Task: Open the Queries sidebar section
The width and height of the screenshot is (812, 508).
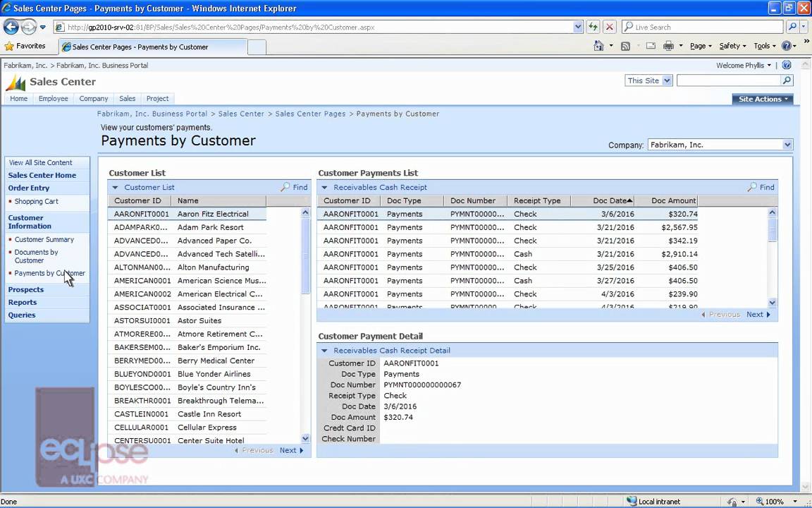Action: tap(22, 315)
